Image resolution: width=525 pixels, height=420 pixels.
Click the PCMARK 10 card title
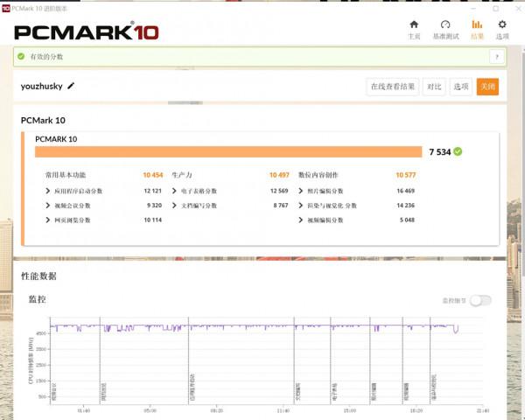click(56, 139)
